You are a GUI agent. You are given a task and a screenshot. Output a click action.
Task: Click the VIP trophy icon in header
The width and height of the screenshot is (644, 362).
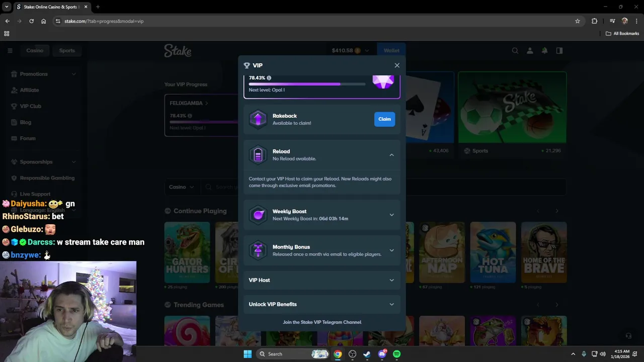tap(247, 65)
